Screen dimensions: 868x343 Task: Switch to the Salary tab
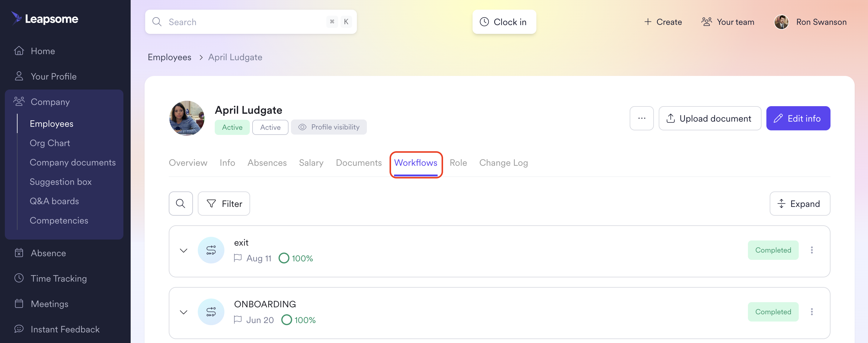tap(311, 163)
